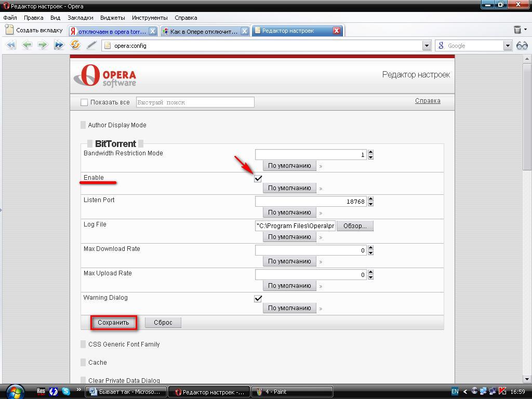
Task: Go forward with the green right arrow
Action: [x=43, y=45]
